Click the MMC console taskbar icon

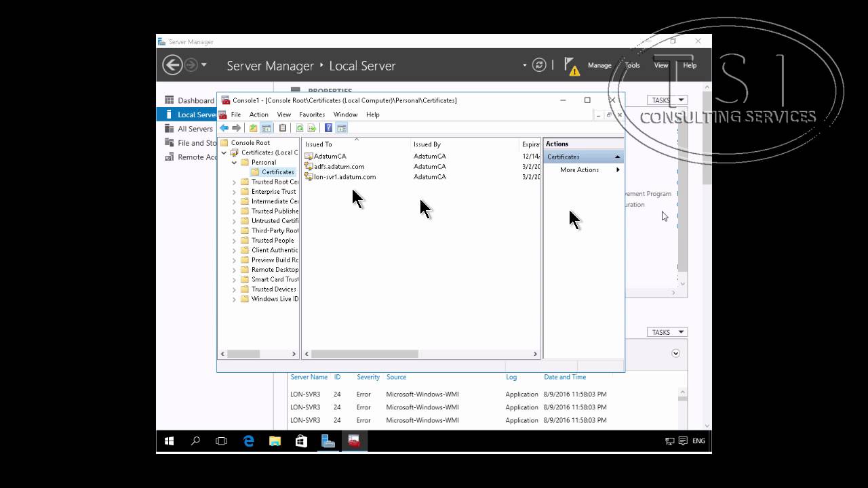coord(354,441)
